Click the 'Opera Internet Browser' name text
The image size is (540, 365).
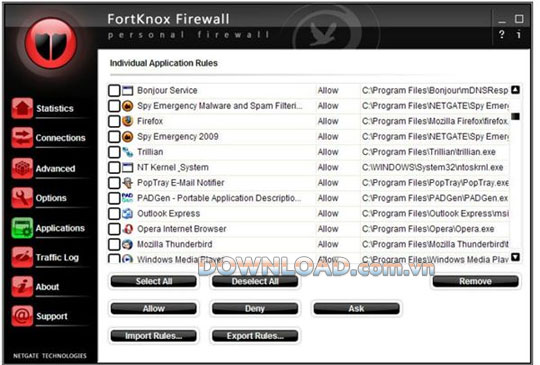(x=182, y=229)
